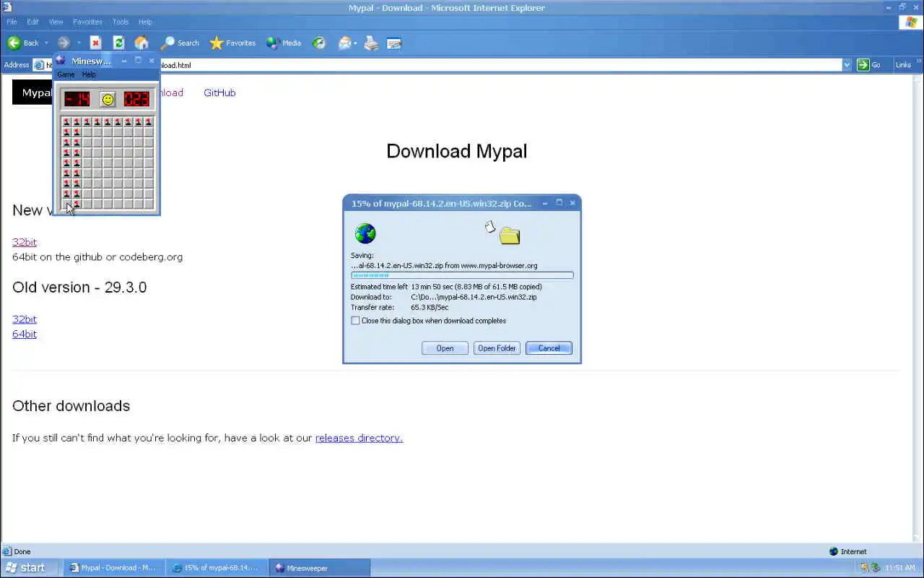Click the Back arrow in Internet Explorer
This screenshot has width=924, height=578.
(14, 43)
